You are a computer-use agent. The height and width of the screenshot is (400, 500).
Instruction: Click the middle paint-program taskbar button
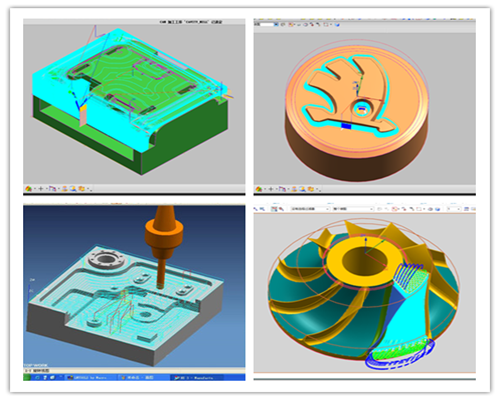143,378
